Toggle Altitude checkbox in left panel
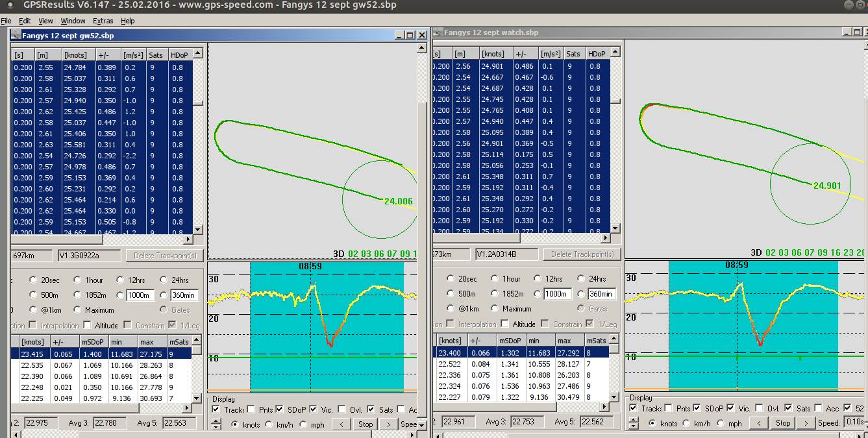 pos(86,325)
